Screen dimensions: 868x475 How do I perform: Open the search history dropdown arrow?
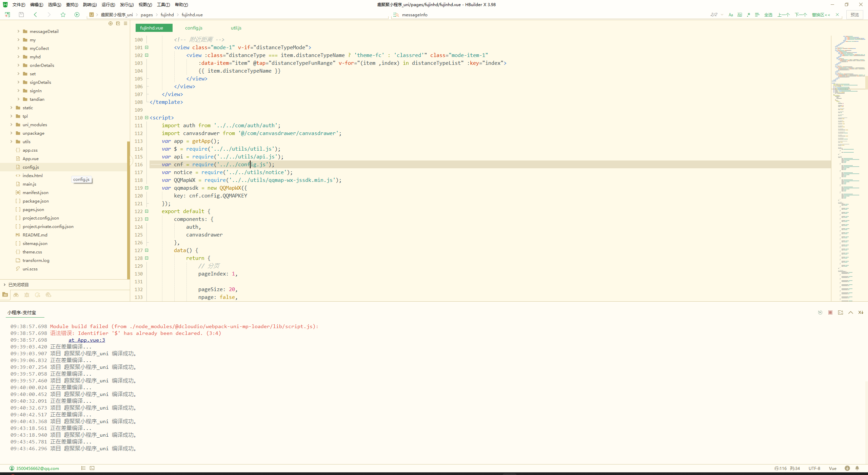tap(722, 15)
